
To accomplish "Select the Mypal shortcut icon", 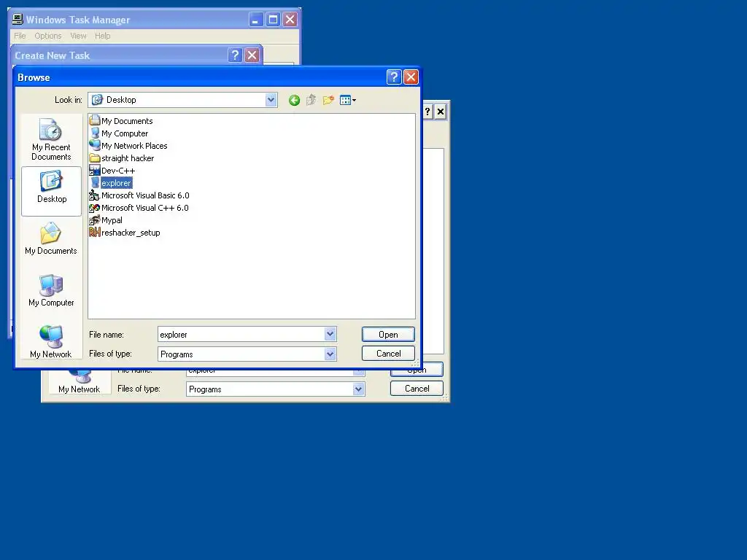I will click(95, 220).
